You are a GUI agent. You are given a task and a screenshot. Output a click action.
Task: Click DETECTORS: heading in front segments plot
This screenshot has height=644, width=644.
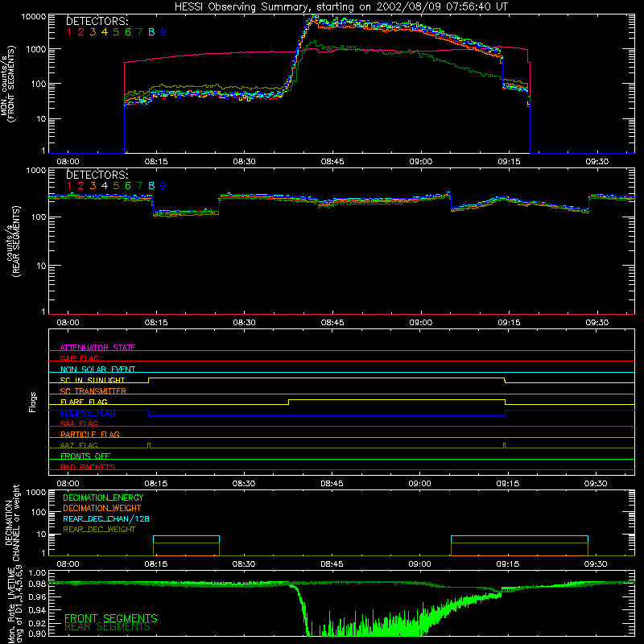point(97,22)
